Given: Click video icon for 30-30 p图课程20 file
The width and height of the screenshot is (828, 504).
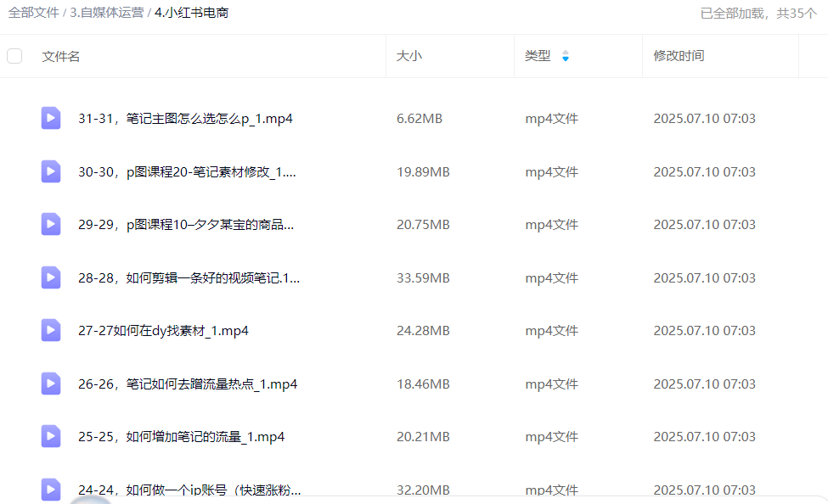Looking at the screenshot, I should (51, 172).
